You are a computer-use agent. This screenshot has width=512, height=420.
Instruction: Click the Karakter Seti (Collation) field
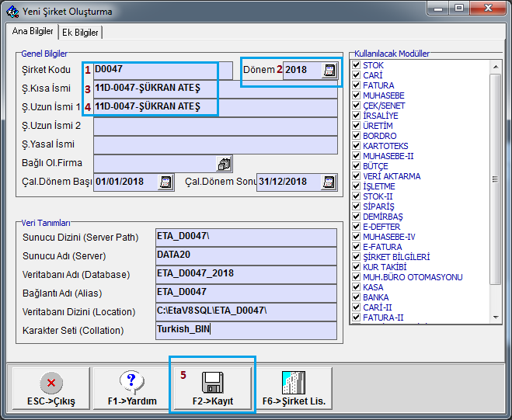pos(246,330)
